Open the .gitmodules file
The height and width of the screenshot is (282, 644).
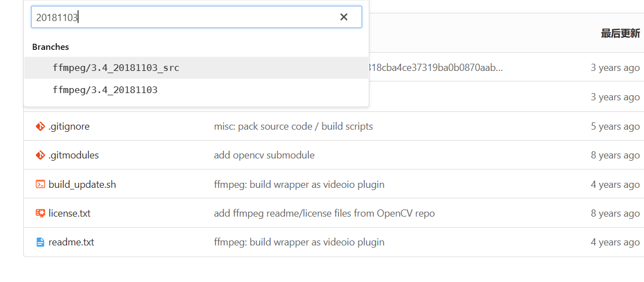tap(74, 155)
